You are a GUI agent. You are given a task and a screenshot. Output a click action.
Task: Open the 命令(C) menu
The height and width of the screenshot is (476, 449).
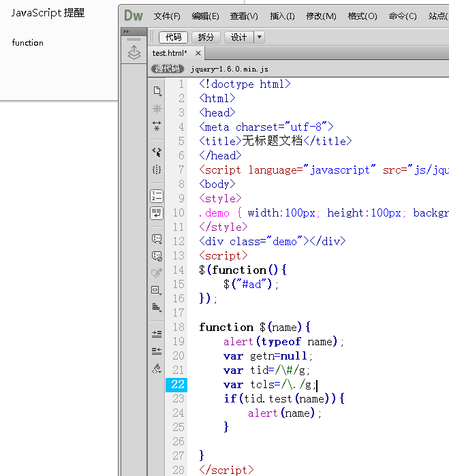pyautogui.click(x=403, y=16)
